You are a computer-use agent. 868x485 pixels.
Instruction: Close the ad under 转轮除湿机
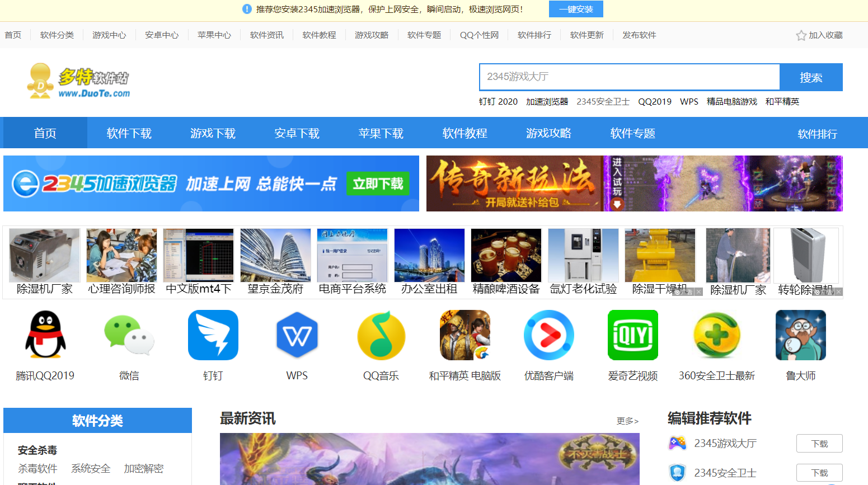coord(838,292)
